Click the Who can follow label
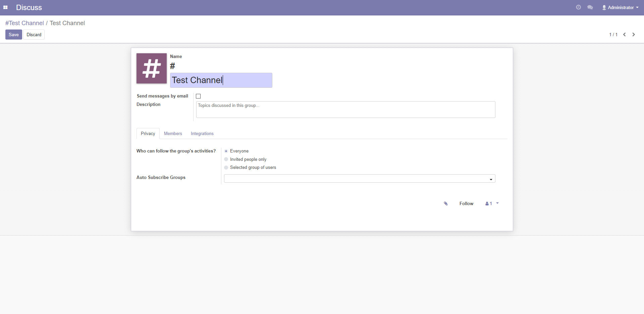 [176, 151]
